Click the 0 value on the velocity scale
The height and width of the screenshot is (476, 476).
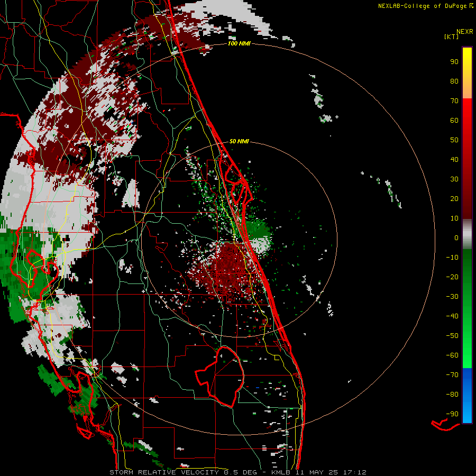click(456, 238)
